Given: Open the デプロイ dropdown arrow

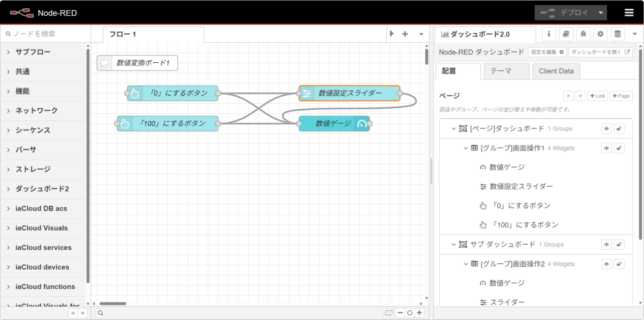Looking at the screenshot, I should tap(601, 13).
